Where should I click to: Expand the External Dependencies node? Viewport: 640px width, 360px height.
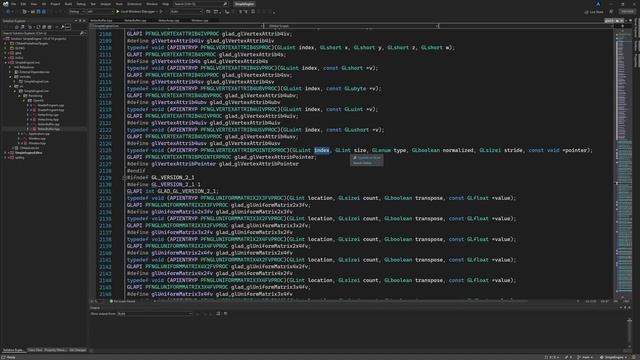pyautogui.click(x=10, y=72)
